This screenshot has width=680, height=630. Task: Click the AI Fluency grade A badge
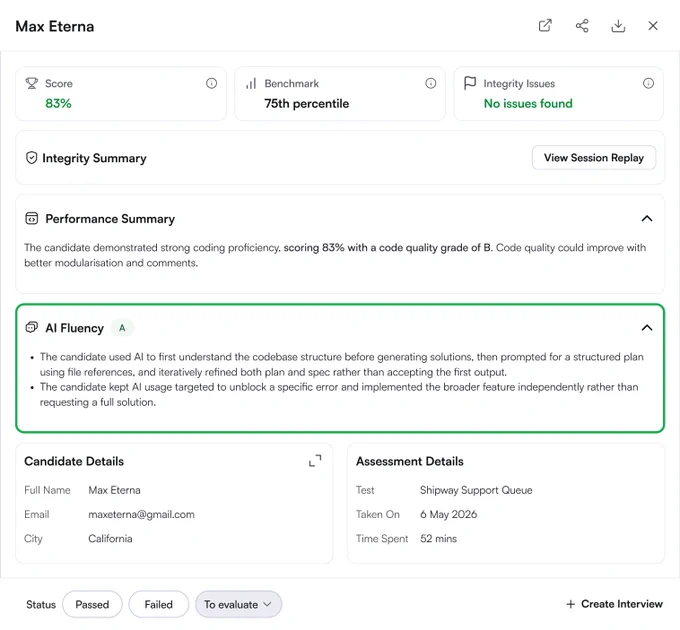point(122,328)
